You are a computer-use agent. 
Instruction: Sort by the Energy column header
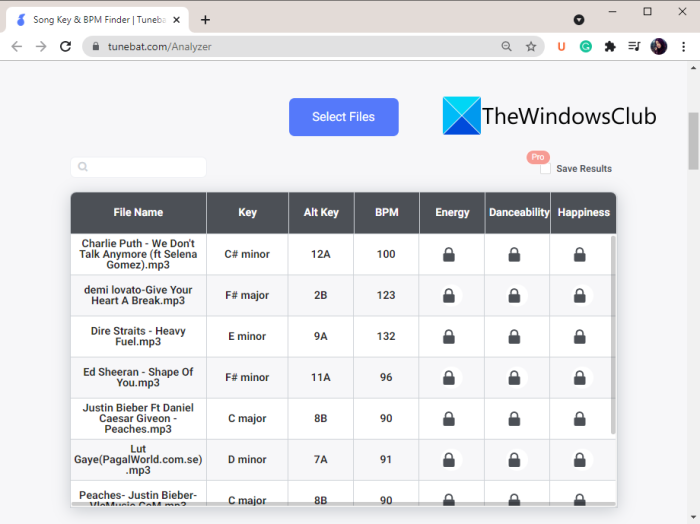click(452, 212)
